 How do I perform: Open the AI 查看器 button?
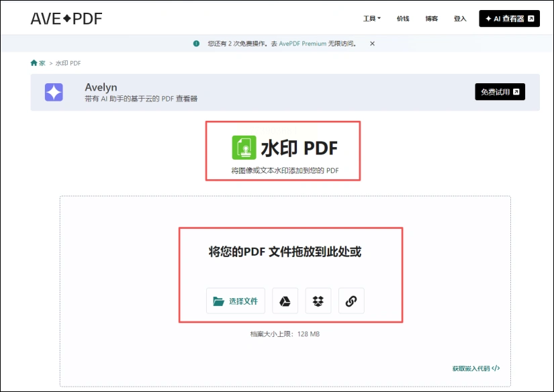coord(509,18)
